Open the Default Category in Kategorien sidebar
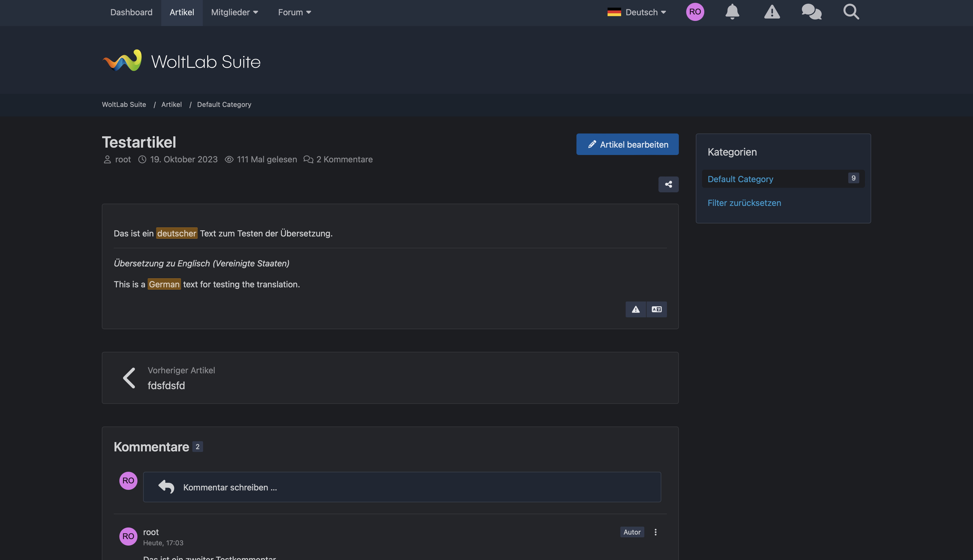973x560 pixels. (740, 179)
